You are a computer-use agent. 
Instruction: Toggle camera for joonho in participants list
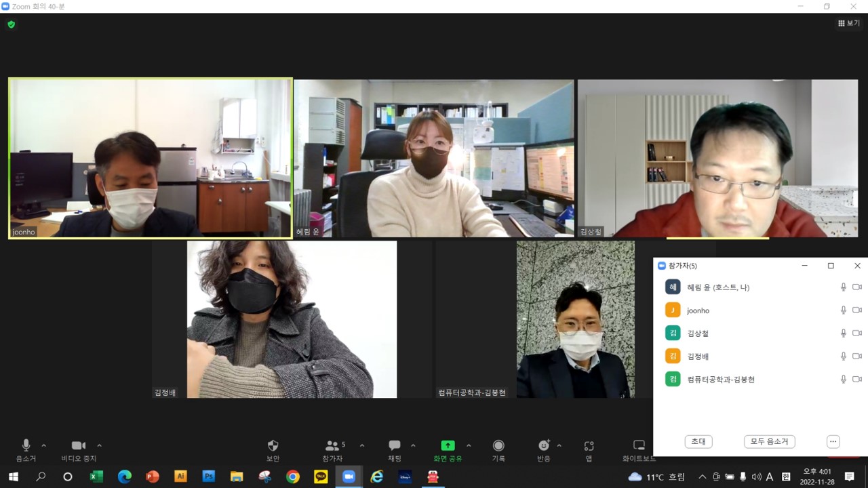pos(857,310)
